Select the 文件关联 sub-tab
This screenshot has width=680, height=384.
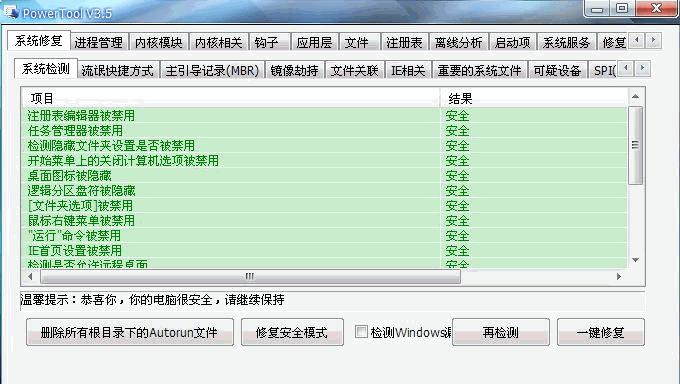click(x=354, y=70)
